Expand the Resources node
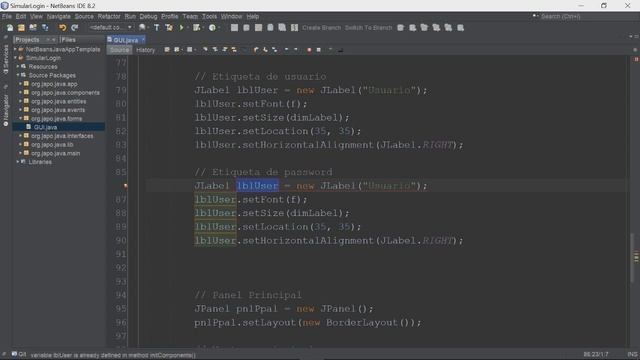This screenshot has height=360, width=640. (18, 67)
